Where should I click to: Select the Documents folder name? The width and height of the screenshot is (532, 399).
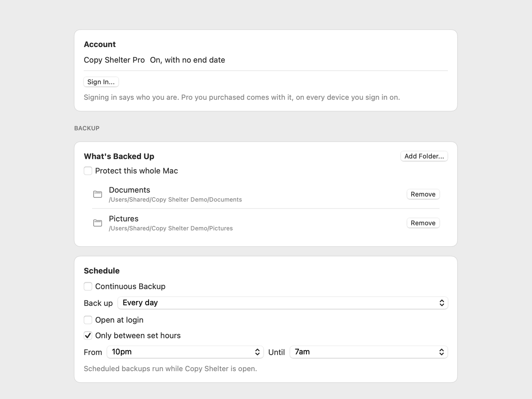click(x=130, y=190)
